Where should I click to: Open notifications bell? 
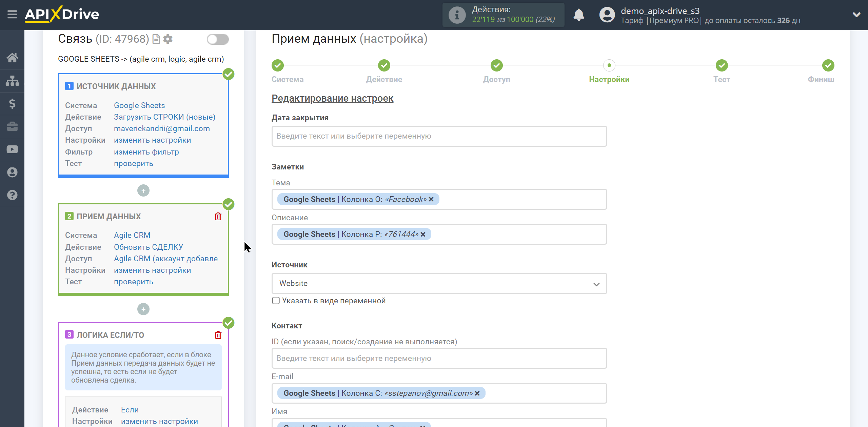(579, 15)
